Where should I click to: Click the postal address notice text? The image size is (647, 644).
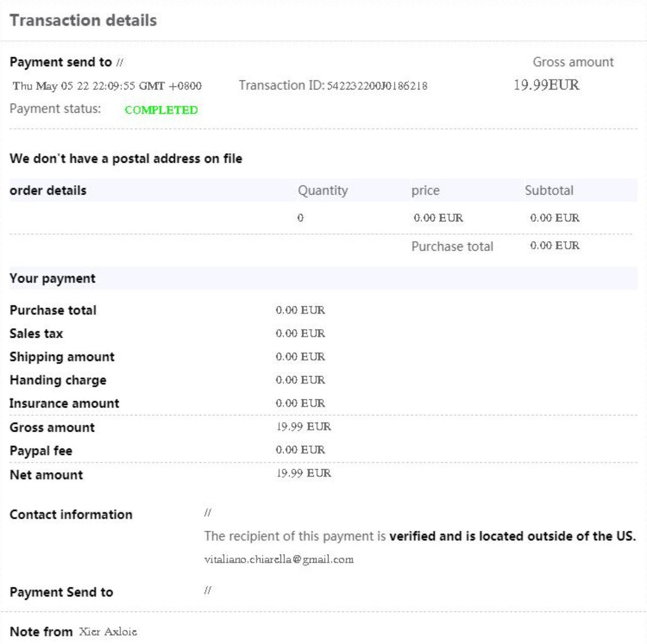[x=126, y=159]
